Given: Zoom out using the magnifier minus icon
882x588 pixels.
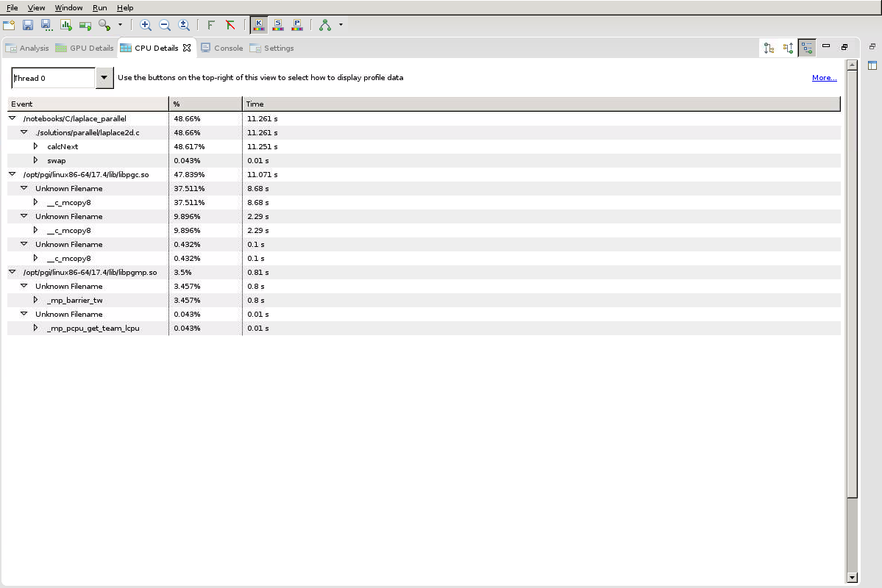Looking at the screenshot, I should [165, 25].
